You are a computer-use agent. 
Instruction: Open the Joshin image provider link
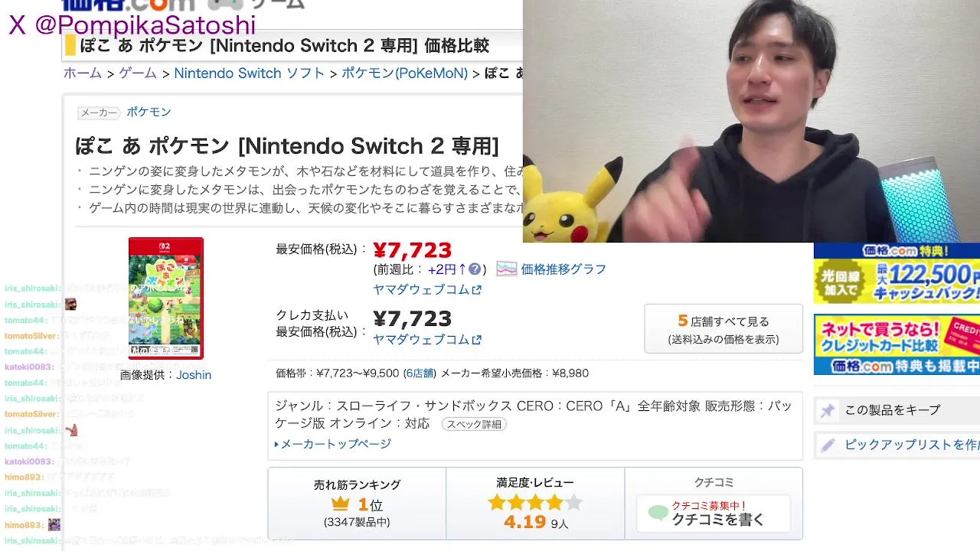click(x=194, y=375)
